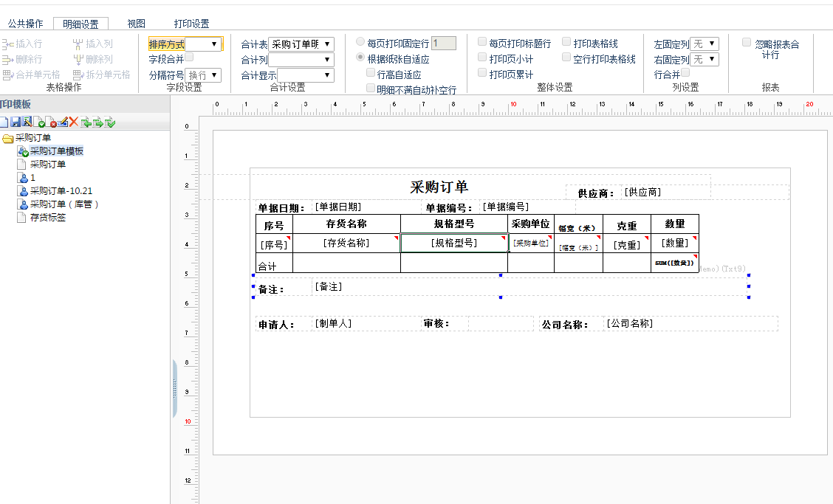
Task: Enable the 打印表格线 checkbox
Action: click(566, 41)
